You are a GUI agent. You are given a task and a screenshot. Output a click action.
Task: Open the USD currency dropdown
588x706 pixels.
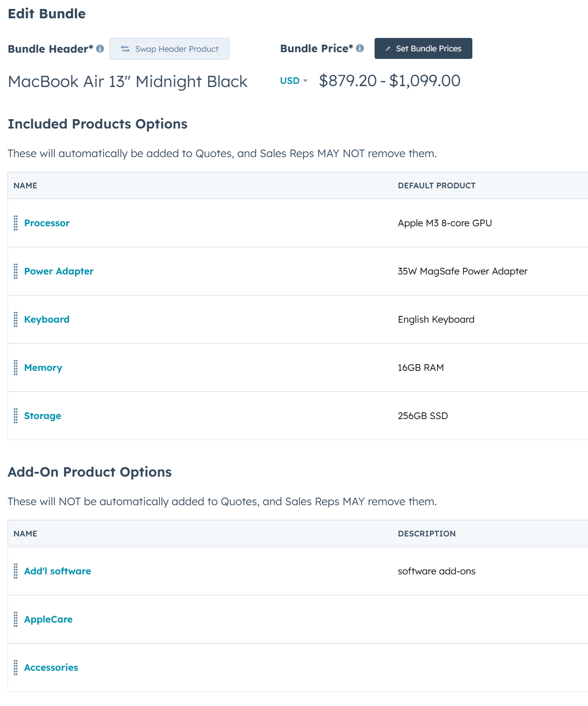(x=294, y=81)
